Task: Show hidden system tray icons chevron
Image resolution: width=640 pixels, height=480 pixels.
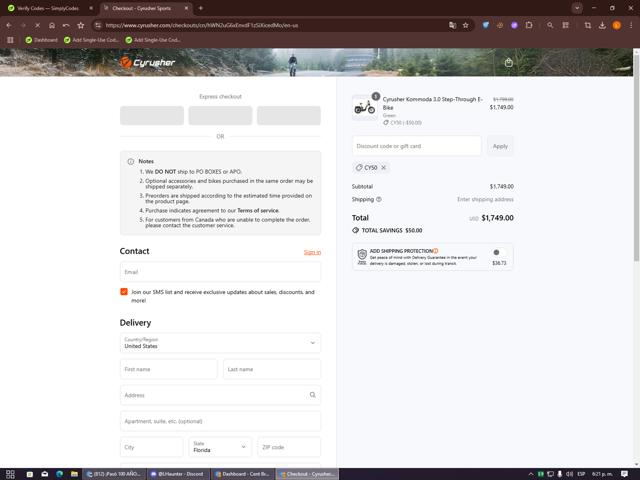Action: (531, 474)
